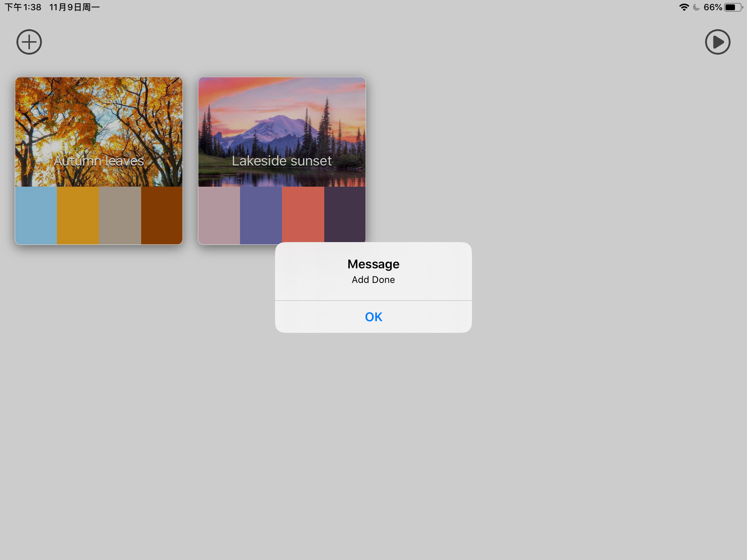Pick the taupe gray swatch in Autumn leaves

click(x=120, y=215)
